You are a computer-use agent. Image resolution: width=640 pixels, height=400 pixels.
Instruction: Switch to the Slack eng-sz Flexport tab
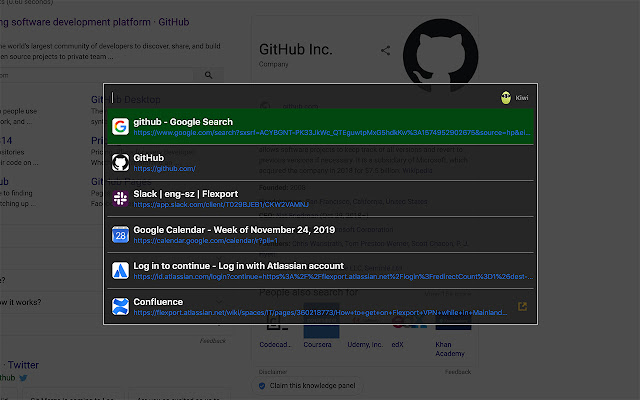click(320, 198)
